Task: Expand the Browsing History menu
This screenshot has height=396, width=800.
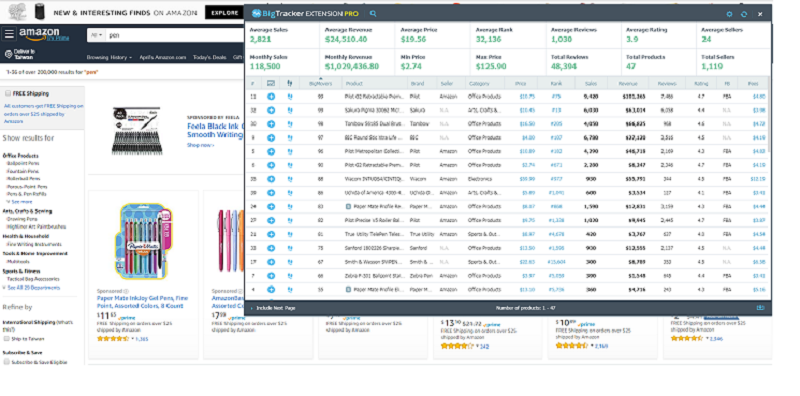Action: point(109,58)
